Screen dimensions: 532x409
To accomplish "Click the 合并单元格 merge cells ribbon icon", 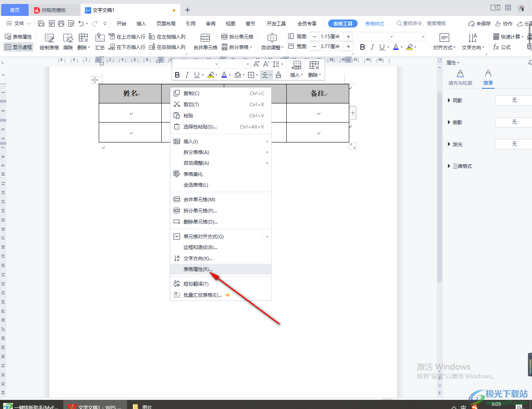I will coord(205,42).
